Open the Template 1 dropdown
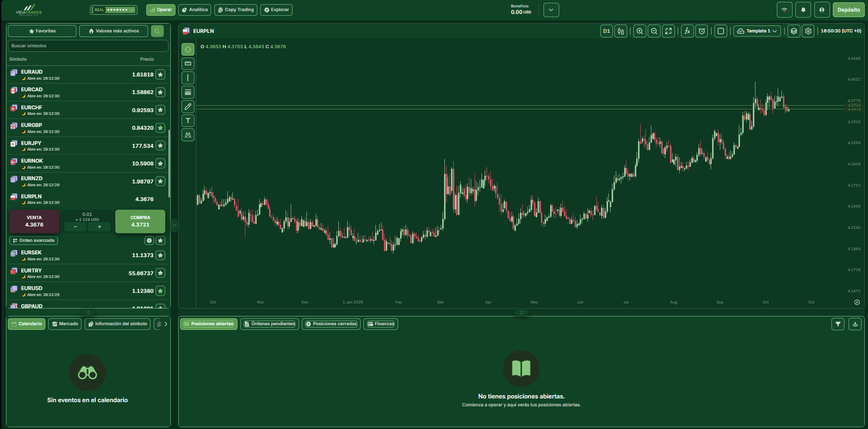868x429 pixels. tap(757, 31)
